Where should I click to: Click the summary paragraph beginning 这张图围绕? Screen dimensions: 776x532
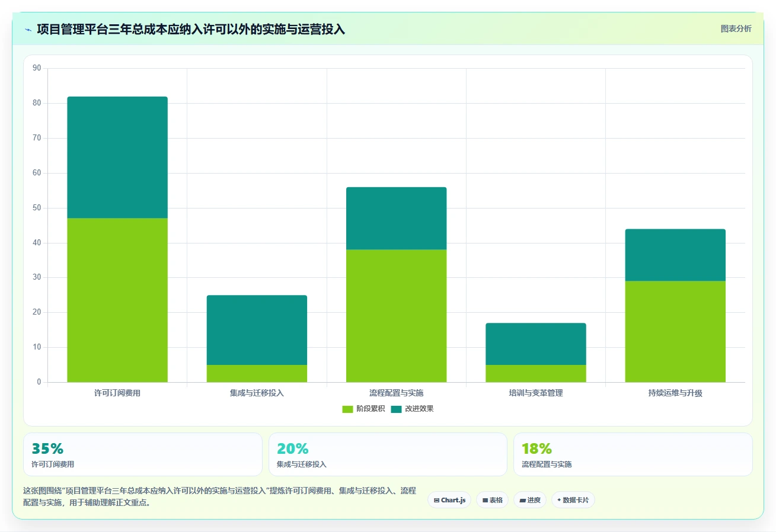(219, 496)
